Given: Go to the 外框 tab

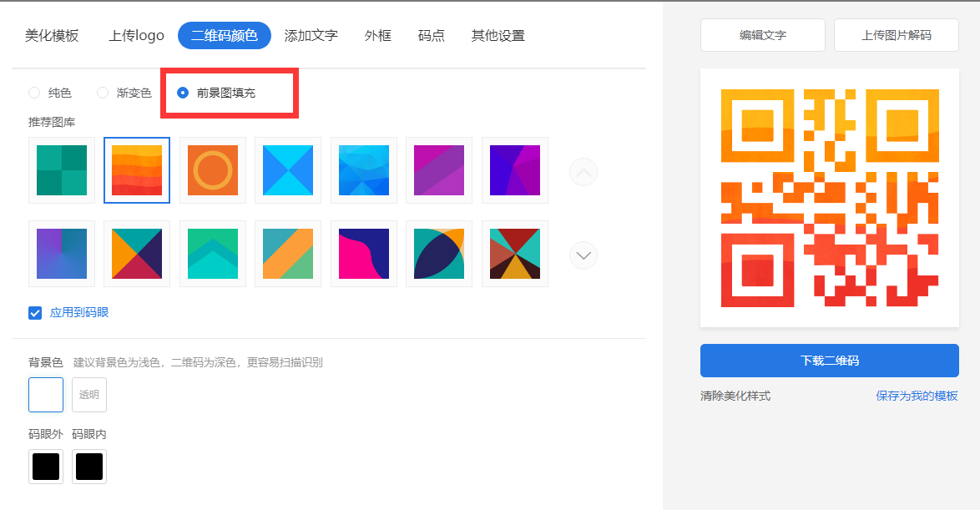Looking at the screenshot, I should (x=377, y=36).
